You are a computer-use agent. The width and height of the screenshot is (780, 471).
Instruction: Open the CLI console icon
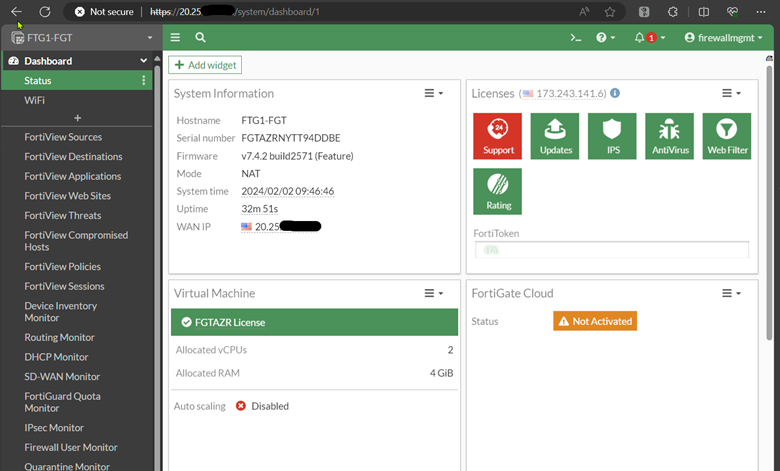tap(575, 37)
